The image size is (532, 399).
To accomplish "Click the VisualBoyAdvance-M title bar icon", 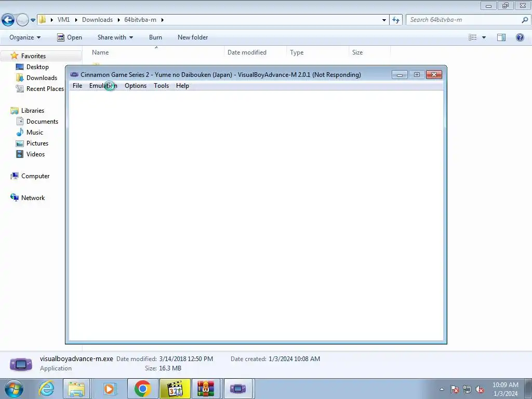I will tap(74, 75).
